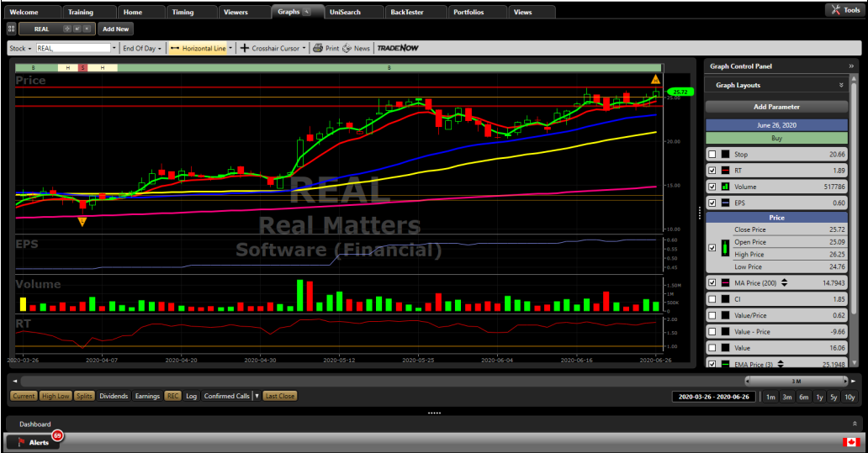Open the End Of Day dropdown

point(142,48)
